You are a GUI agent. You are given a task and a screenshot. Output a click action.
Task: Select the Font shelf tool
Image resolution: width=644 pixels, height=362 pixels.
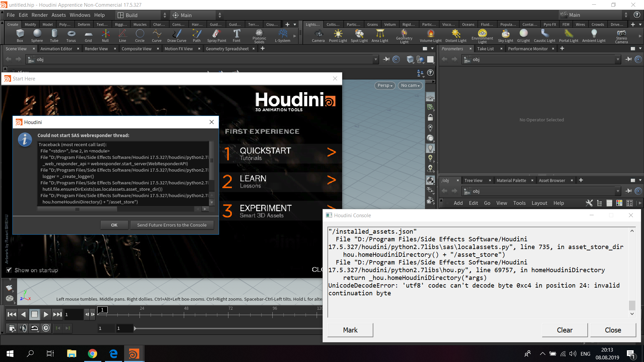click(236, 36)
